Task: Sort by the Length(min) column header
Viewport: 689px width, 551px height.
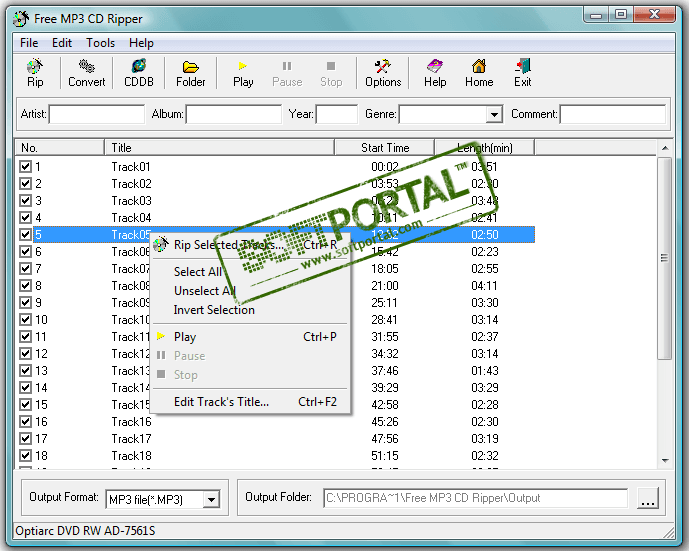Action: pyautogui.click(x=484, y=148)
